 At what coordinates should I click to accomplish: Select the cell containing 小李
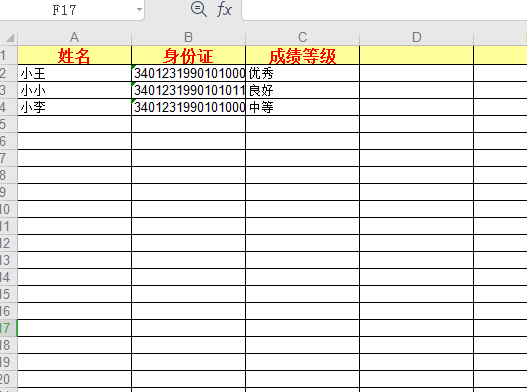pyautogui.click(x=74, y=107)
